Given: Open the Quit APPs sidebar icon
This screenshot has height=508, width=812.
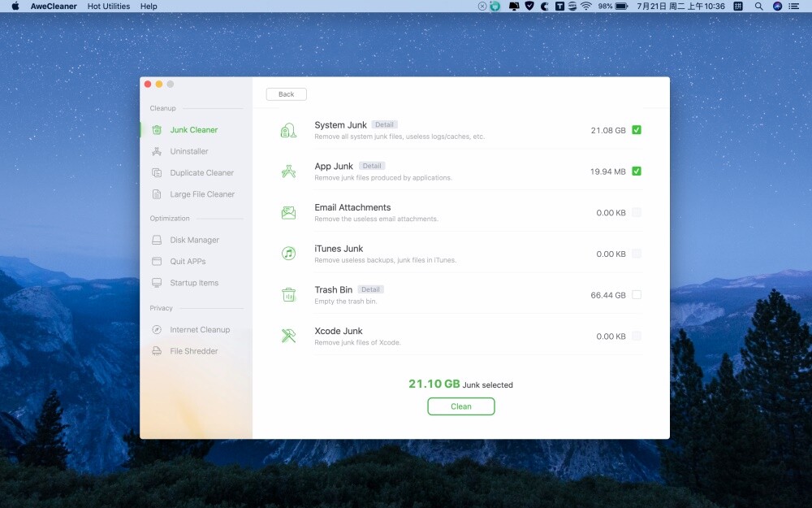Looking at the screenshot, I should [x=157, y=261].
